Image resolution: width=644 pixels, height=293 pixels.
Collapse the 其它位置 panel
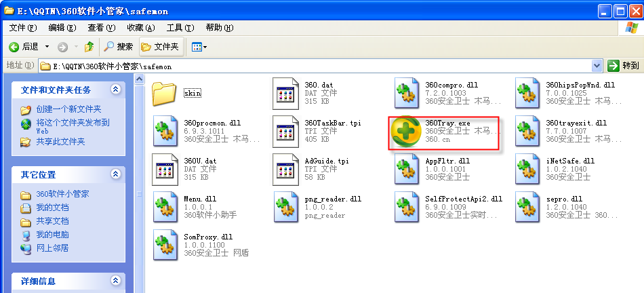coord(116,174)
